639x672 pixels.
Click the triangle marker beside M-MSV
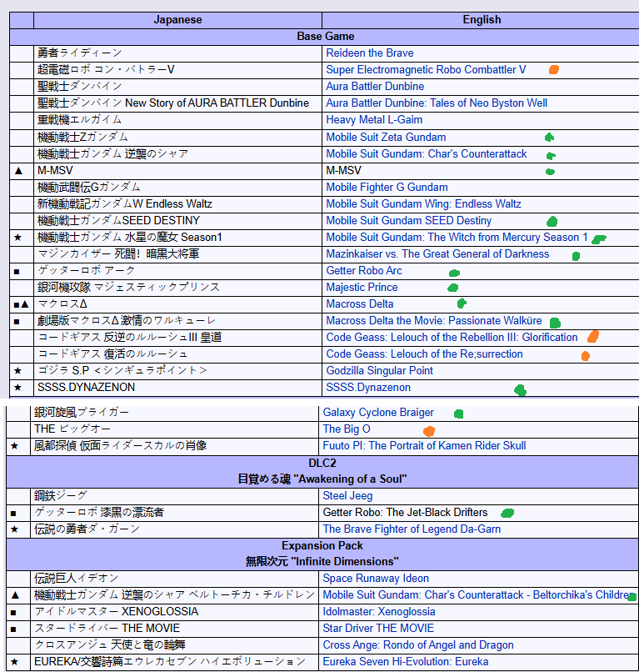pyautogui.click(x=18, y=171)
